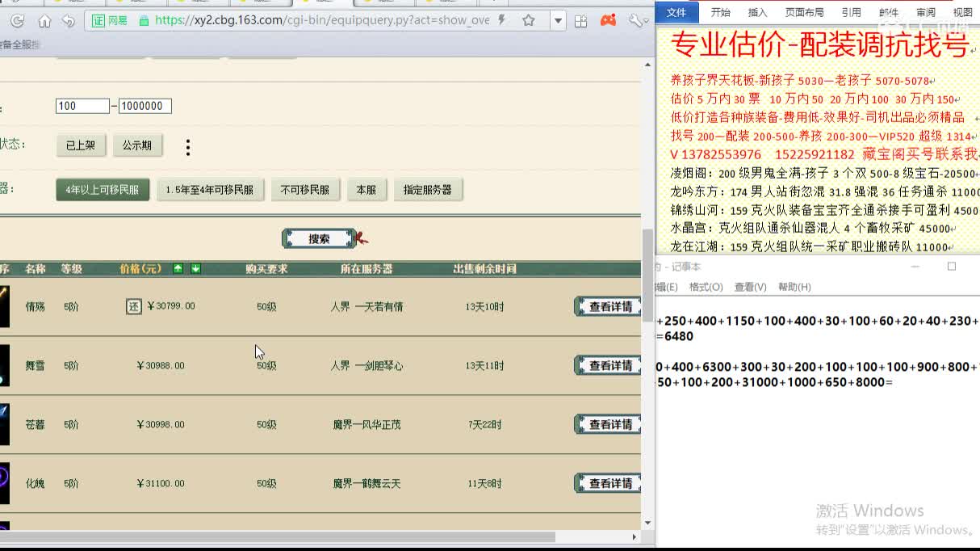Click the green secure lock icon
Screen dimensions: 980x551
(x=144, y=20)
